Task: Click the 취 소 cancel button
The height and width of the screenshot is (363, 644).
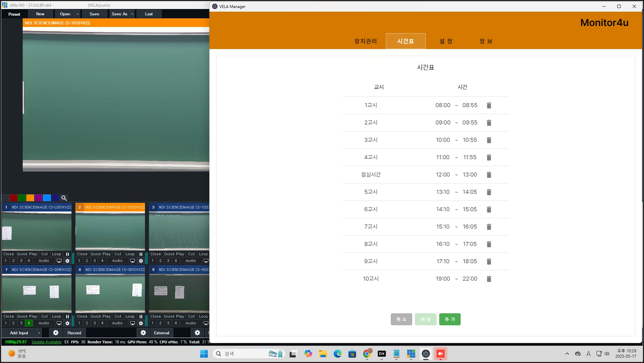Action: [x=401, y=319]
